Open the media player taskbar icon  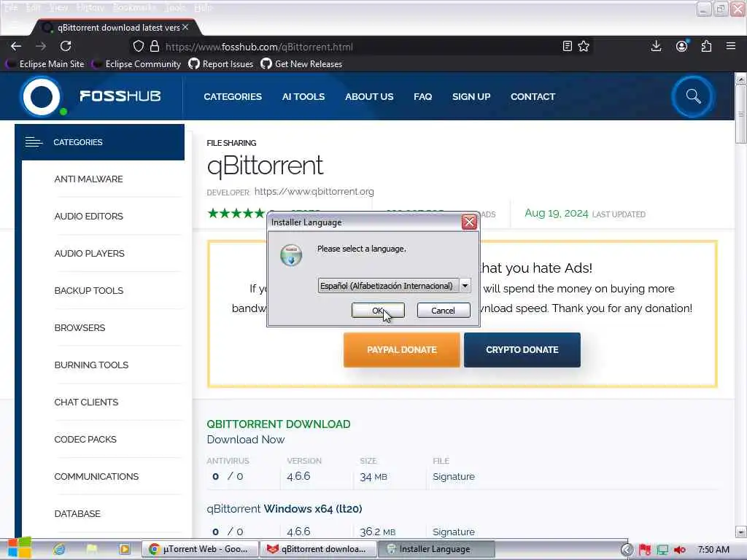pyautogui.click(x=124, y=549)
